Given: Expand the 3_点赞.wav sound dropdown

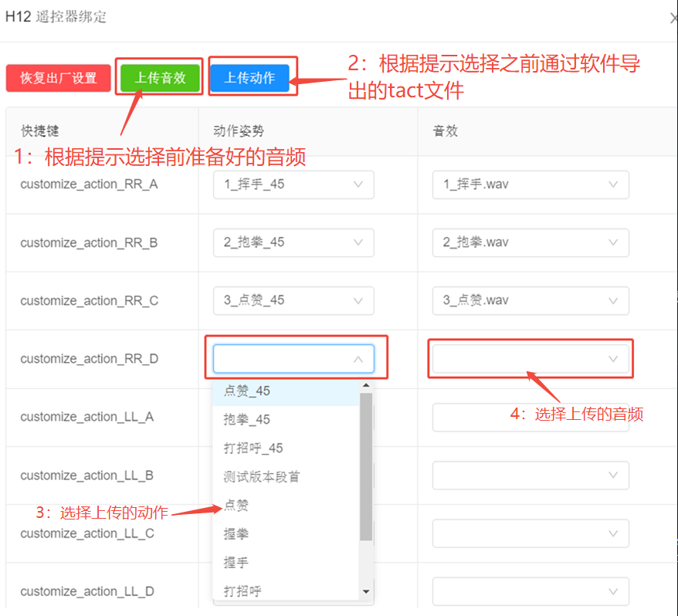Looking at the screenshot, I should (x=530, y=300).
